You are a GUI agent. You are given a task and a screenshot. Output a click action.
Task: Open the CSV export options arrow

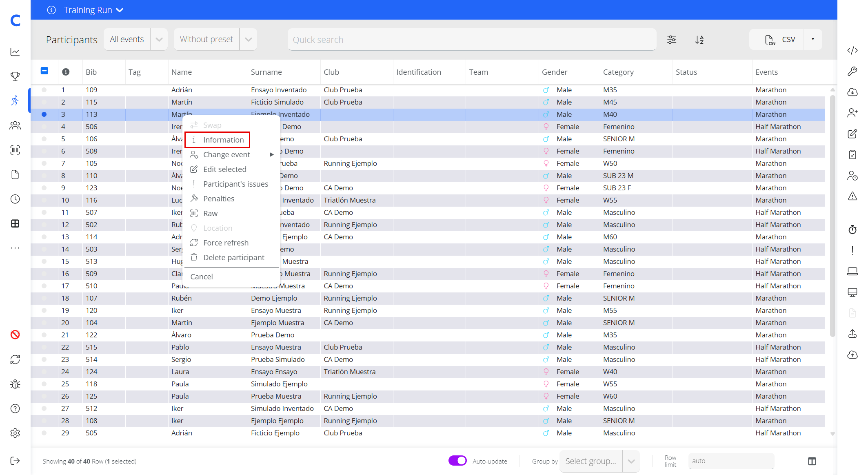click(x=813, y=39)
